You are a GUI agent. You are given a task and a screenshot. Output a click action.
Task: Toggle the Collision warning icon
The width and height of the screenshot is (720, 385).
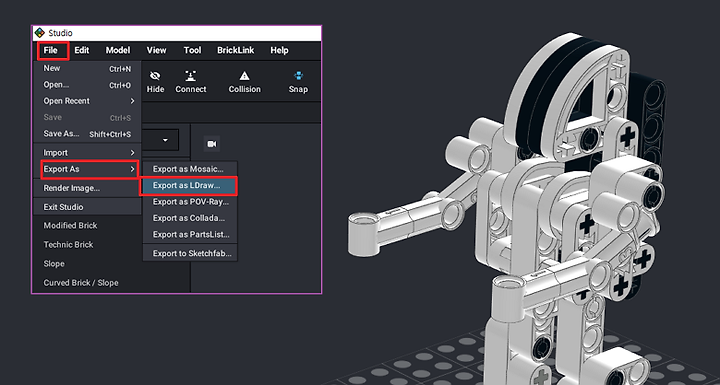point(244,76)
